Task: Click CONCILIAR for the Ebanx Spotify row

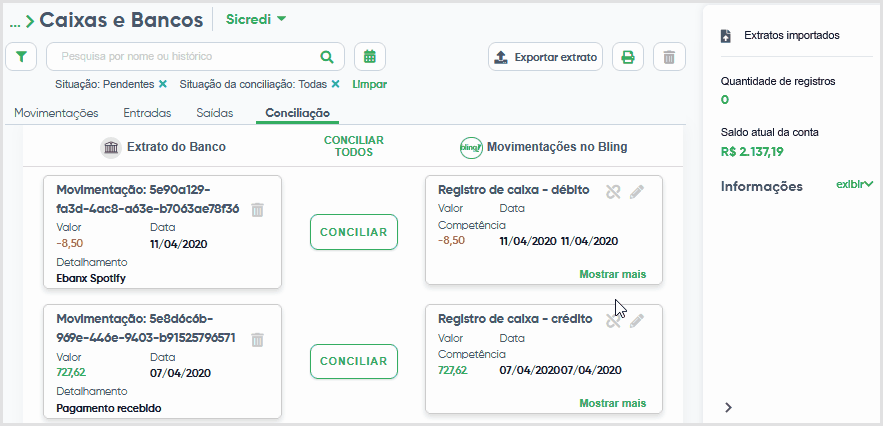Action: (354, 232)
